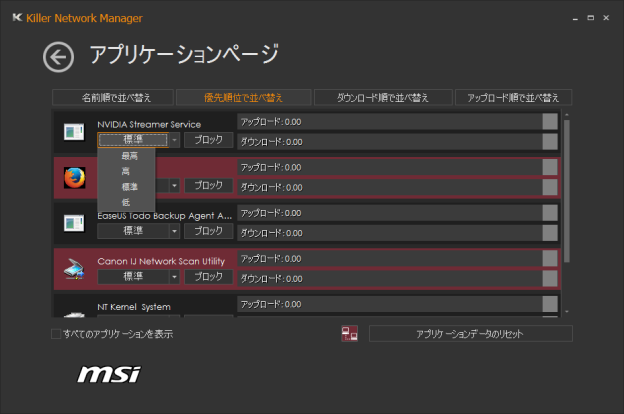The width and height of the screenshot is (624, 414).
Task: Enable すべてのアプリケーションを表示 checkbox
Action: click(56, 334)
